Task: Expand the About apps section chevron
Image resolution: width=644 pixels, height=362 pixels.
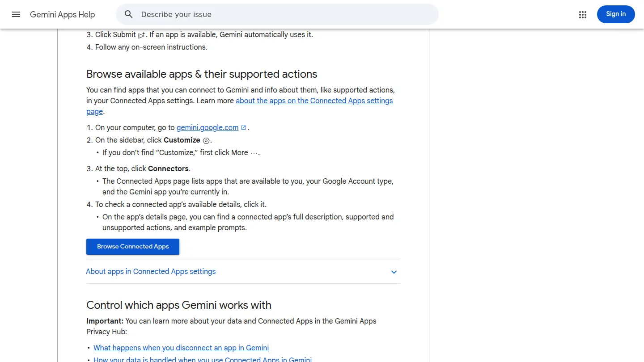Action: coord(394,272)
